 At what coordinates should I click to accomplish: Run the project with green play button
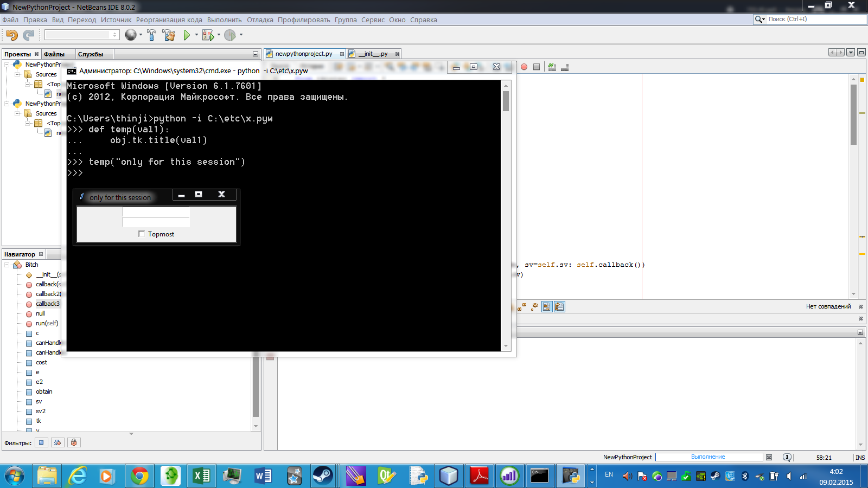click(187, 35)
